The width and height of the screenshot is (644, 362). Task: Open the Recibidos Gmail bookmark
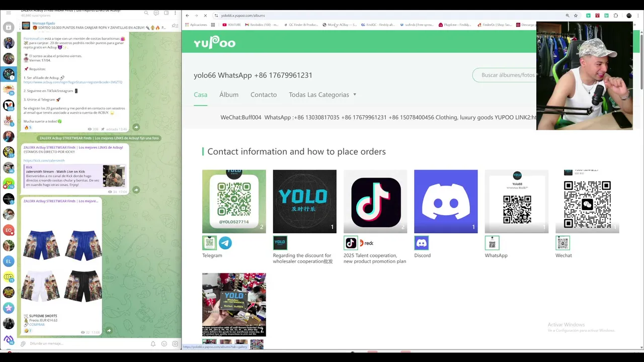coord(262,25)
